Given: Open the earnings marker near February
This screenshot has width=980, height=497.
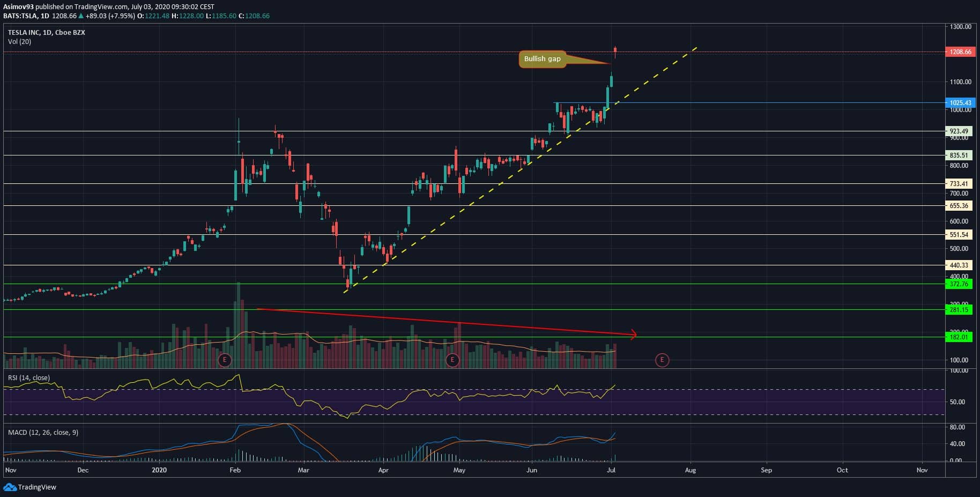Looking at the screenshot, I should tap(225, 360).
